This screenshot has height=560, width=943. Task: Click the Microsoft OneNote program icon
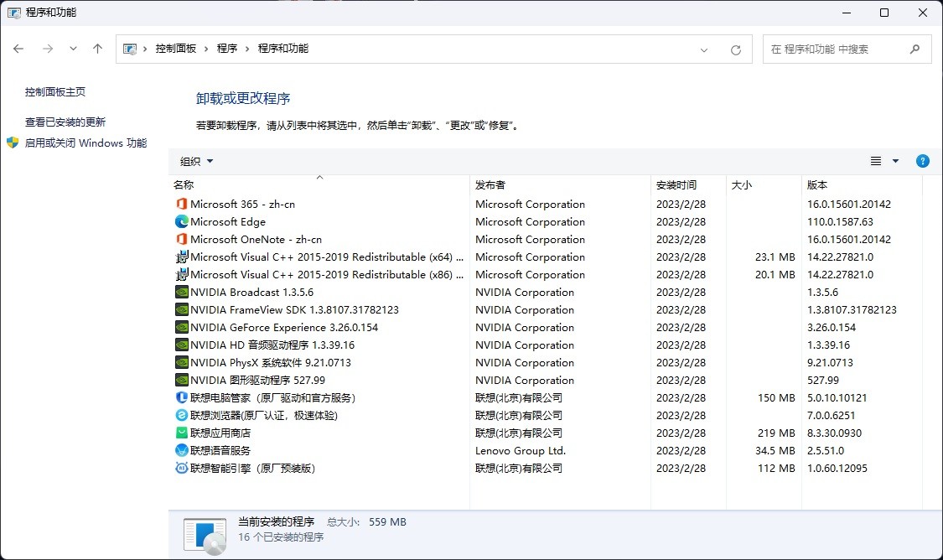click(x=181, y=239)
